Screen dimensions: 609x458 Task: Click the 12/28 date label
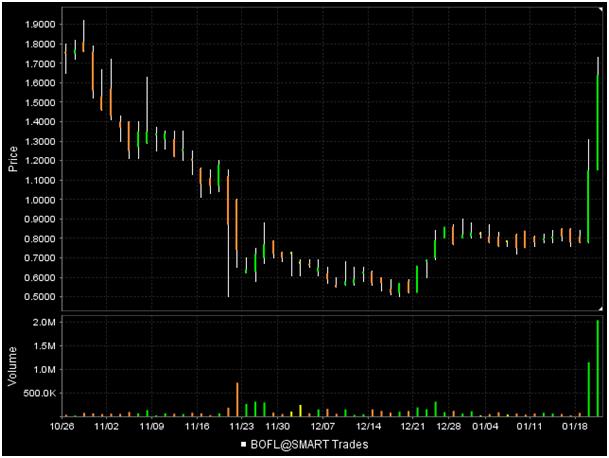click(x=449, y=426)
